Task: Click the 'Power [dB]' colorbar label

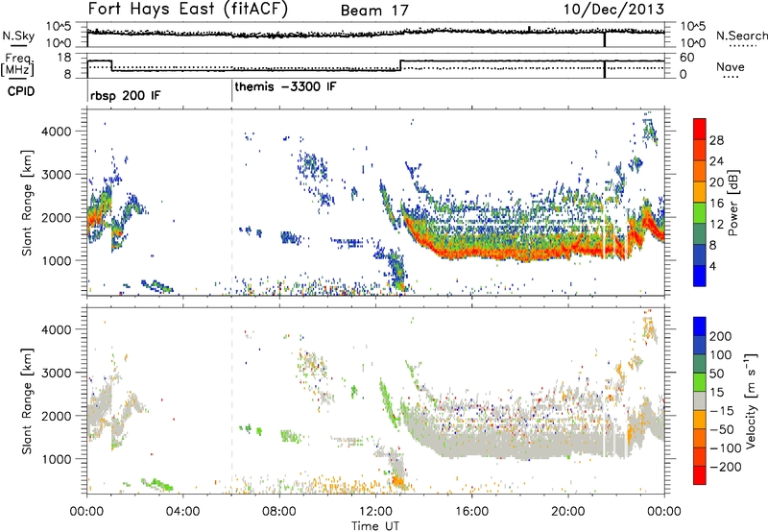Action: click(x=732, y=203)
